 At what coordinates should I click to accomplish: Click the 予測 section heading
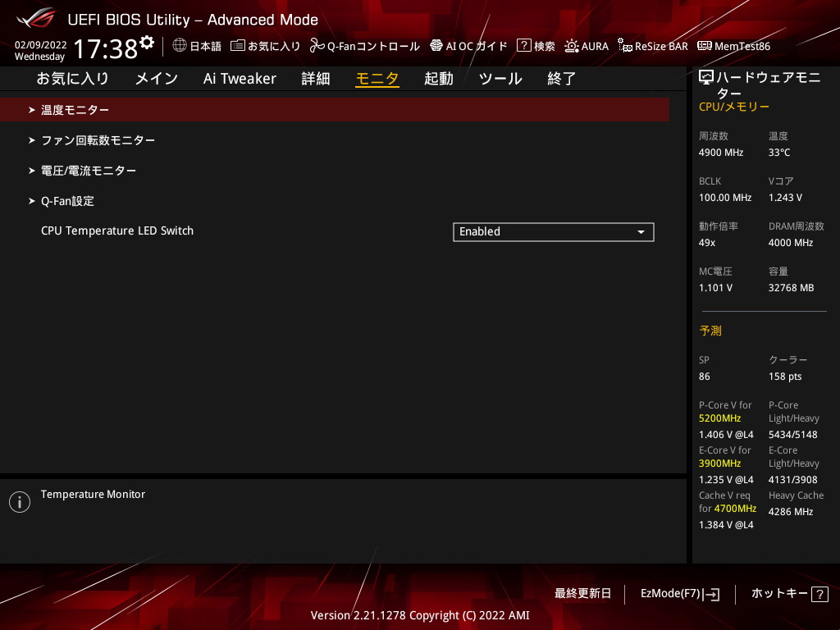point(710,331)
